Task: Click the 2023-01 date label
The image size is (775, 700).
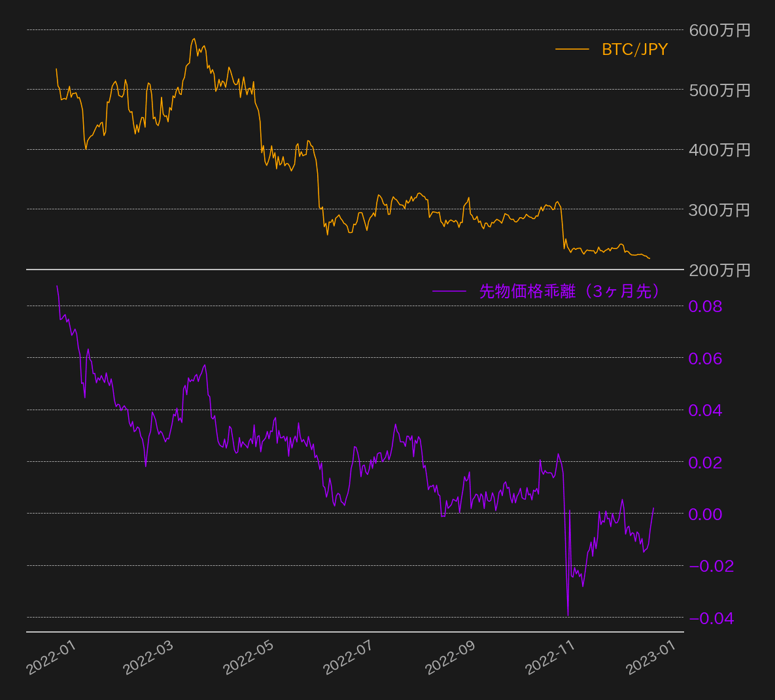Action: [651, 657]
